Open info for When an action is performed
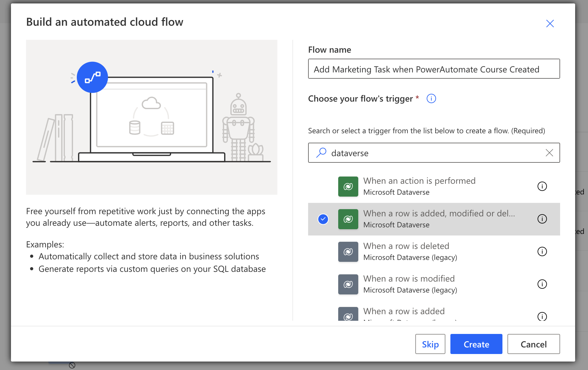588x370 pixels. coord(542,186)
